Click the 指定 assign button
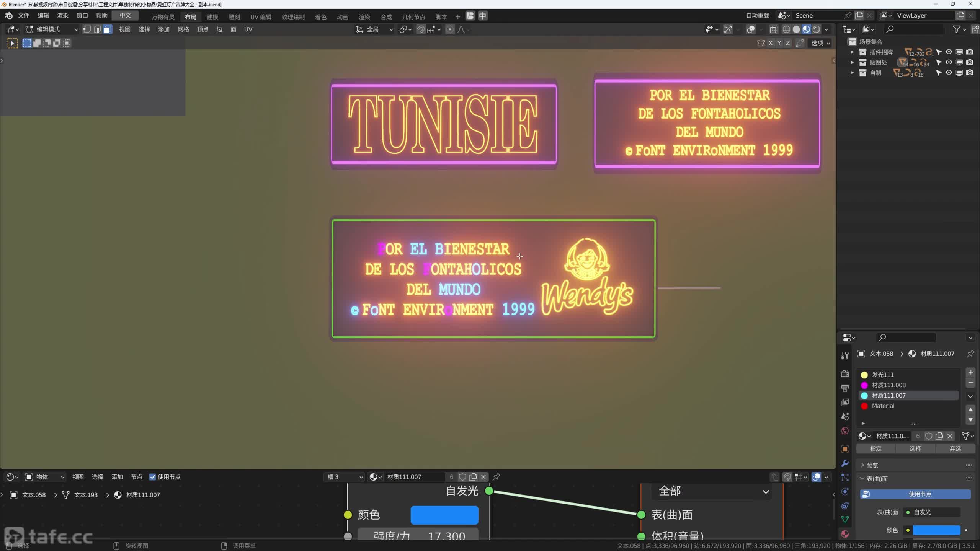 875,448
